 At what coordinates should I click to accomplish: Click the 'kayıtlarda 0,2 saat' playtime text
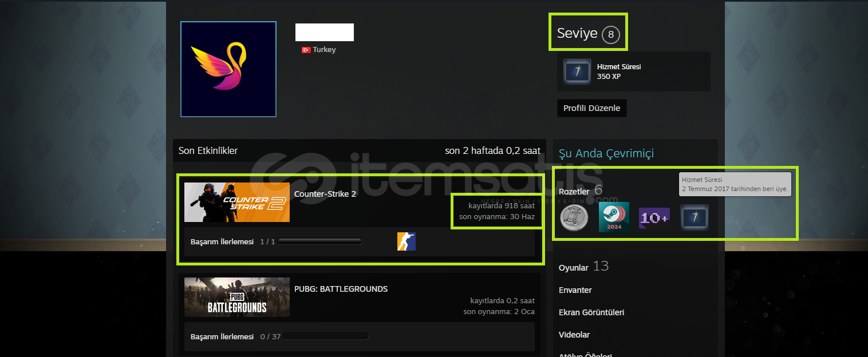tap(502, 300)
